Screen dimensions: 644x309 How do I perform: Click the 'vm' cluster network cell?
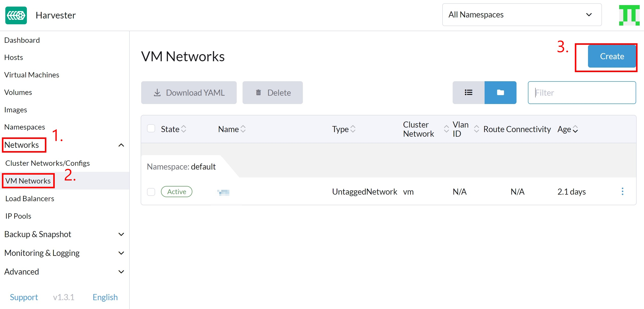pos(408,192)
